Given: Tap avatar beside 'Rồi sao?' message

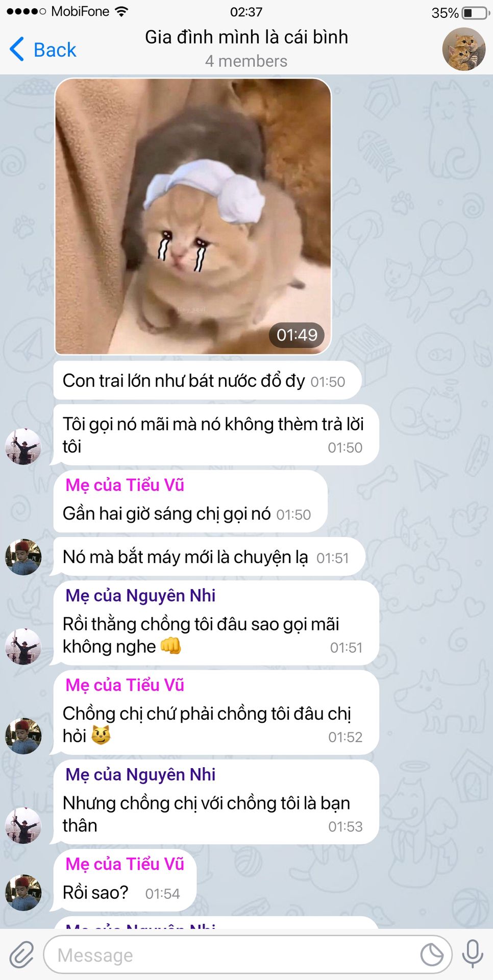Looking at the screenshot, I should tap(23, 893).
